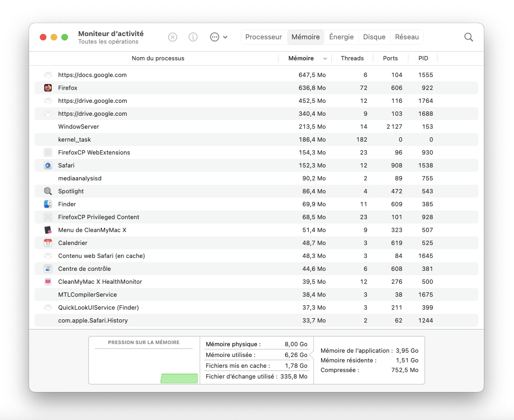Select the MTLCompilerService process name
514x420 pixels.
coord(87,295)
